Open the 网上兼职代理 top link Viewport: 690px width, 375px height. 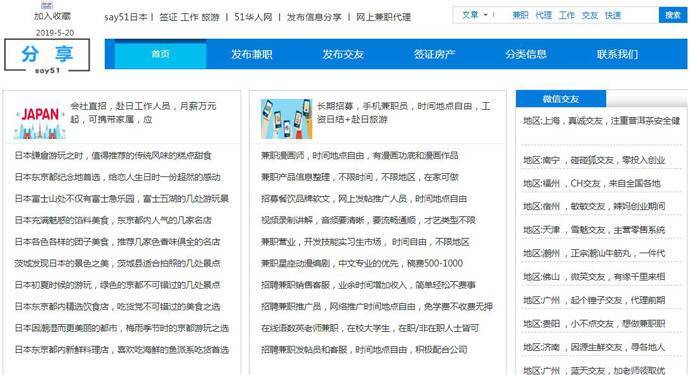tap(383, 17)
